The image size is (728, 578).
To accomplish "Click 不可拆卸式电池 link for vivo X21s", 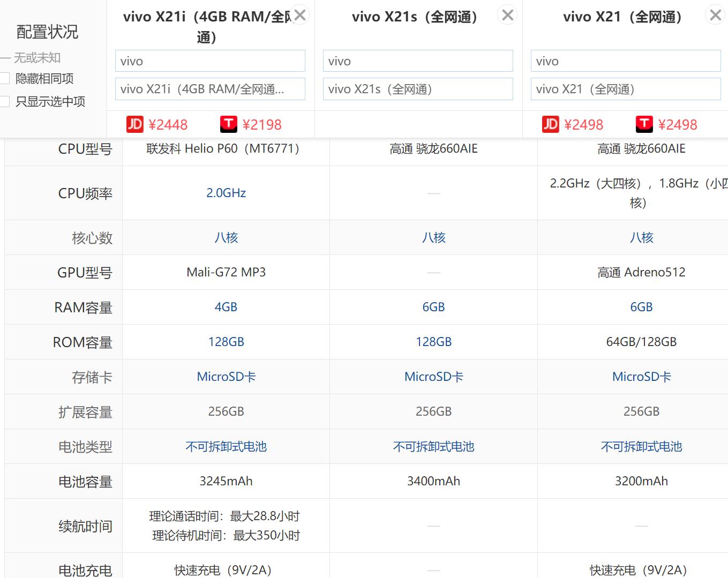I will [x=433, y=446].
